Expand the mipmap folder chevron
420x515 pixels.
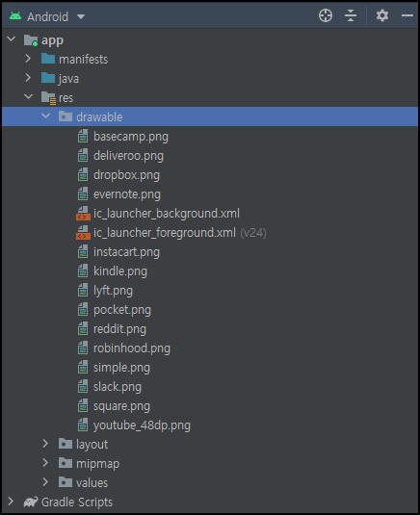click(45, 463)
